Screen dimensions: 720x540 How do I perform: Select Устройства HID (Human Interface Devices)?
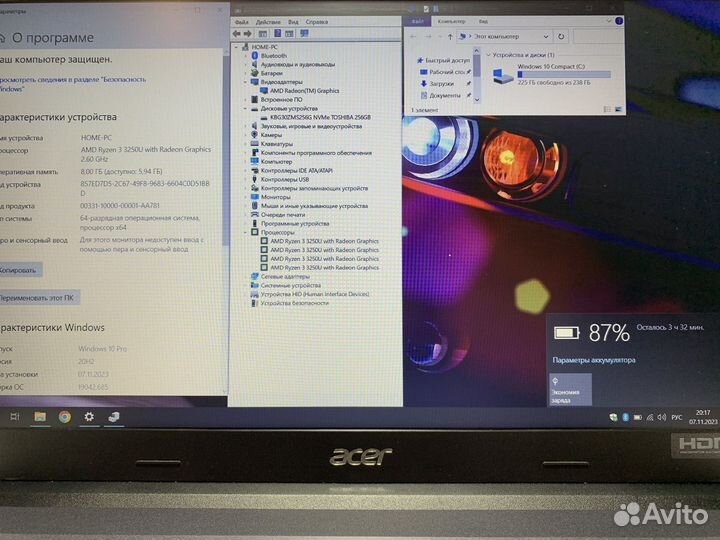tap(315, 294)
